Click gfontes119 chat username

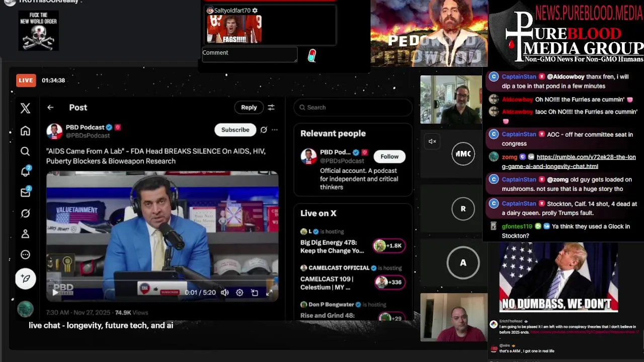(517, 226)
